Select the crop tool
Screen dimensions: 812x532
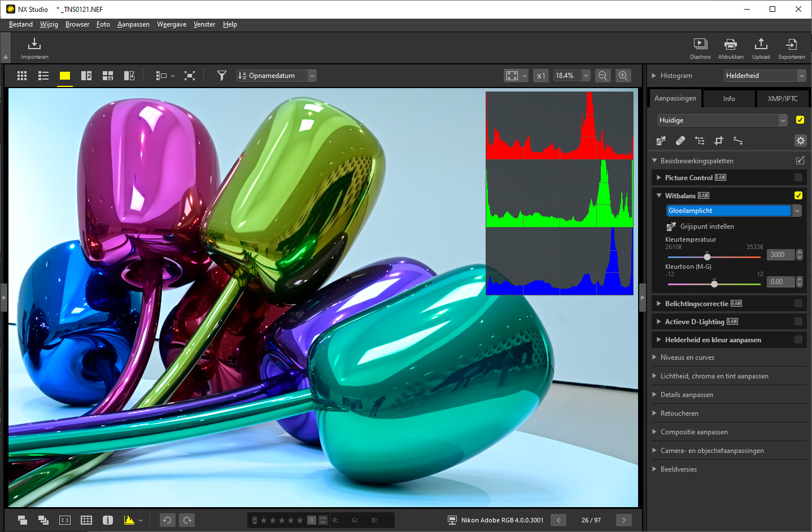coord(719,141)
